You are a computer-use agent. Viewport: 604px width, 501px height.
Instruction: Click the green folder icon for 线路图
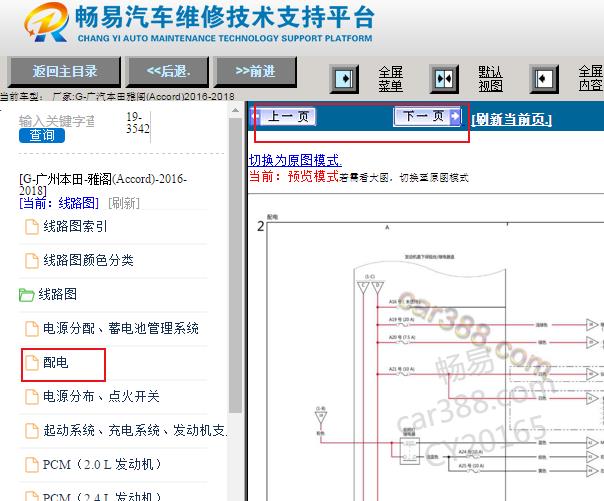pyautogui.click(x=27, y=295)
